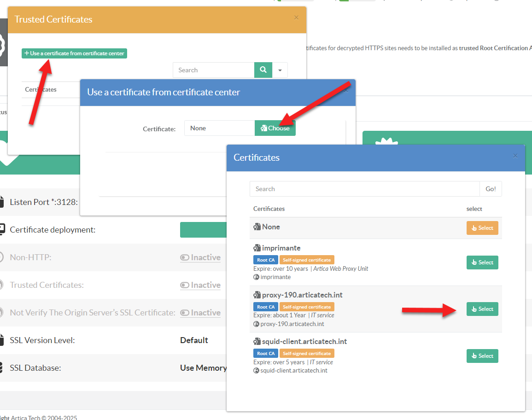Click Use a certificate from certificate center
This screenshot has width=532, height=420.
pos(74,53)
